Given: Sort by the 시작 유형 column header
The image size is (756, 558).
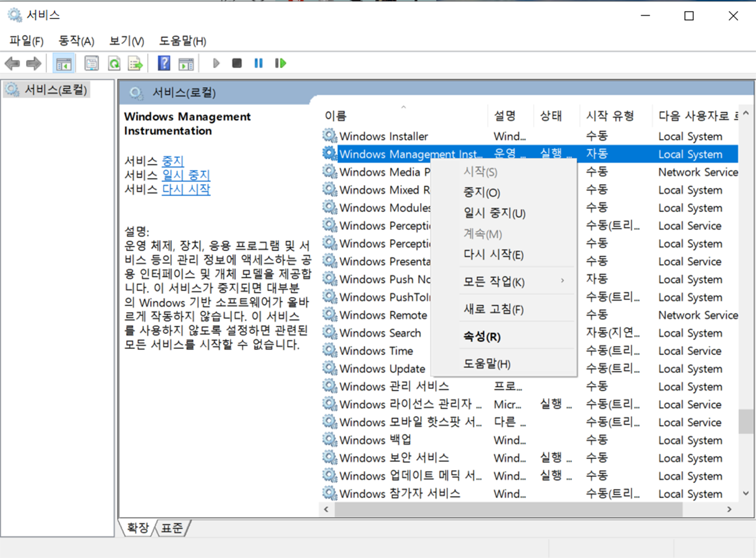Looking at the screenshot, I should click(615, 116).
